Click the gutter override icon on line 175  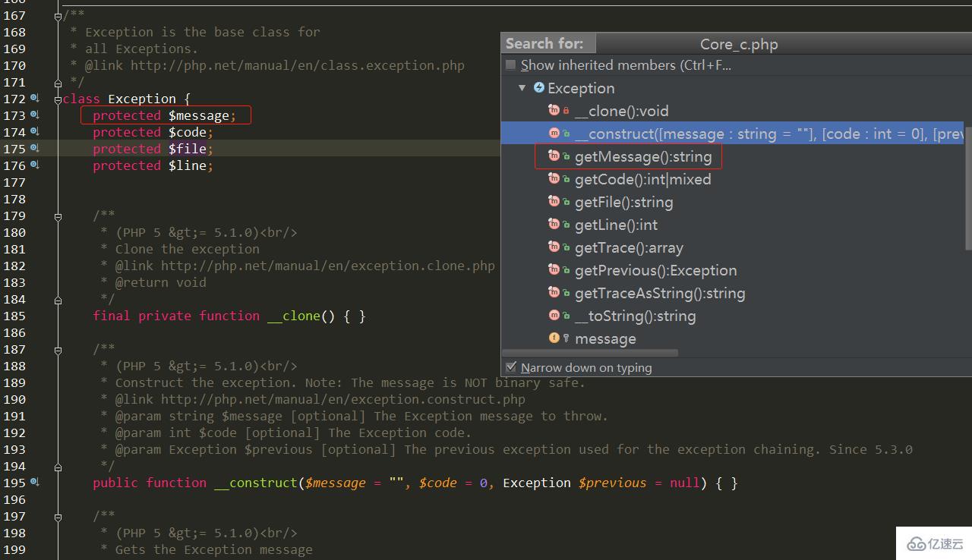pyautogui.click(x=34, y=149)
